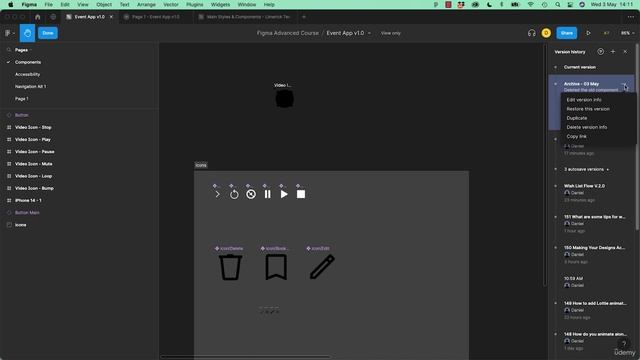Select Page 1 in pages list
The width and height of the screenshot is (640, 360).
click(x=22, y=99)
